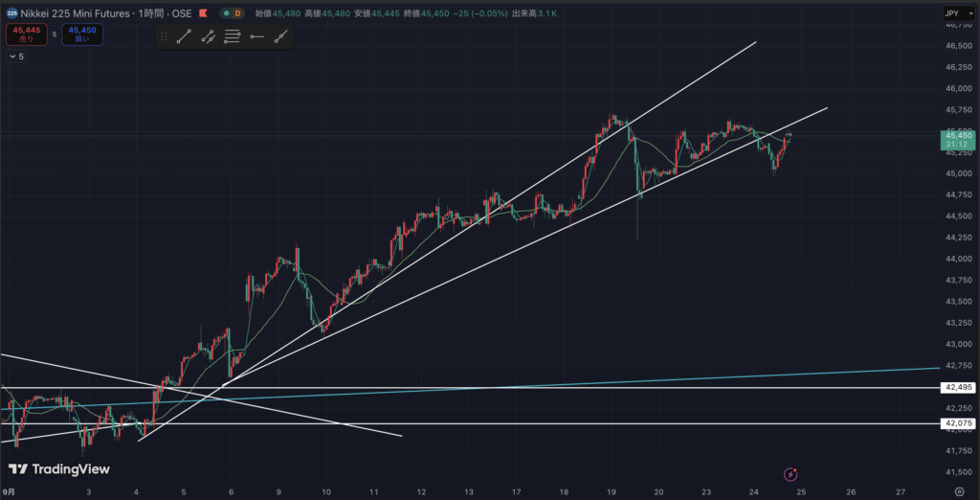980x500 pixels.
Task: Grab the drawing toolbar drag handle
Action: point(165,36)
